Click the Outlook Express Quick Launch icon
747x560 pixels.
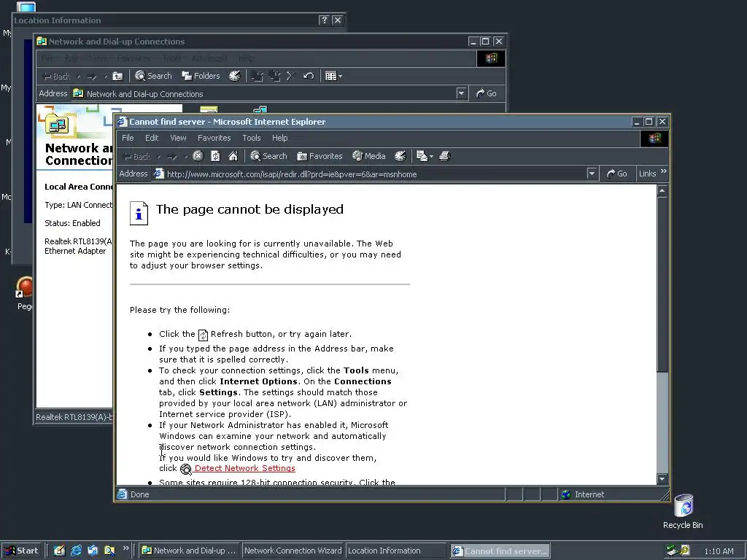tap(93, 551)
